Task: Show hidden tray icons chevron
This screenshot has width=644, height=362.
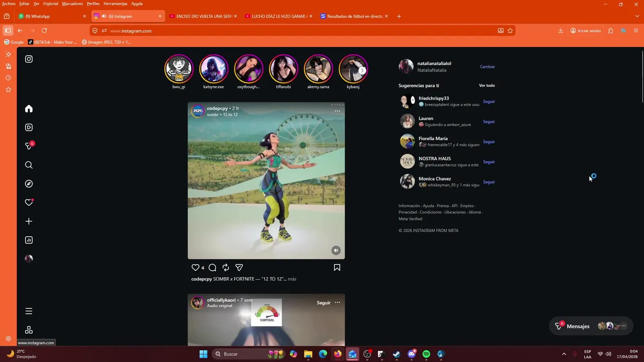Action: click(x=563, y=354)
